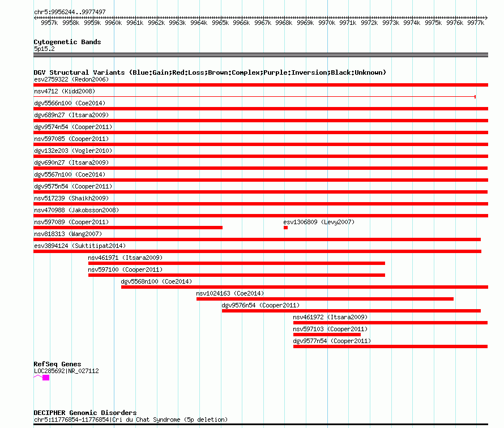Click nsv597103 (Cooper2011) label
The width and height of the screenshot is (504, 428).
(x=330, y=329)
